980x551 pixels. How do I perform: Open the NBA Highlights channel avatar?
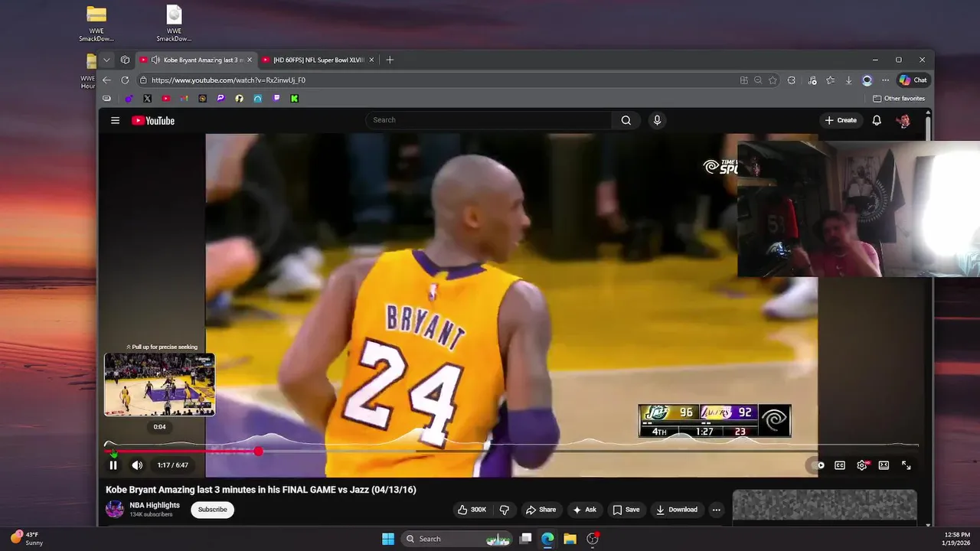point(115,510)
